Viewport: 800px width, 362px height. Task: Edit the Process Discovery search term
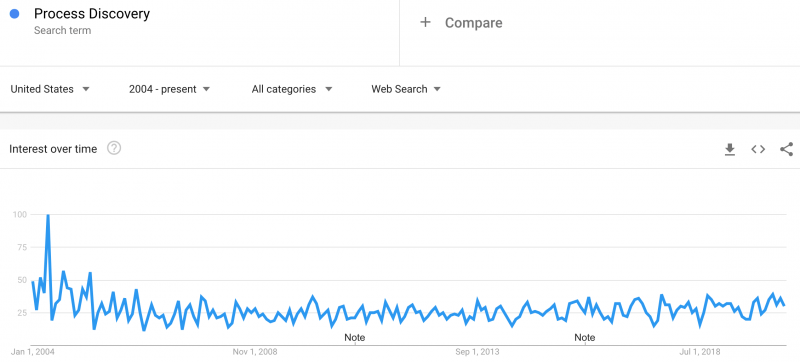pos(92,14)
